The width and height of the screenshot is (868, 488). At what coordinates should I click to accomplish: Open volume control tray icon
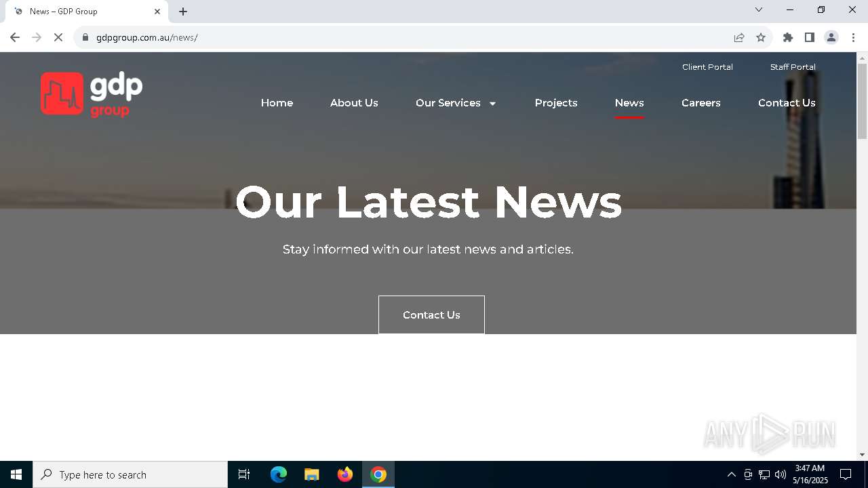click(781, 474)
